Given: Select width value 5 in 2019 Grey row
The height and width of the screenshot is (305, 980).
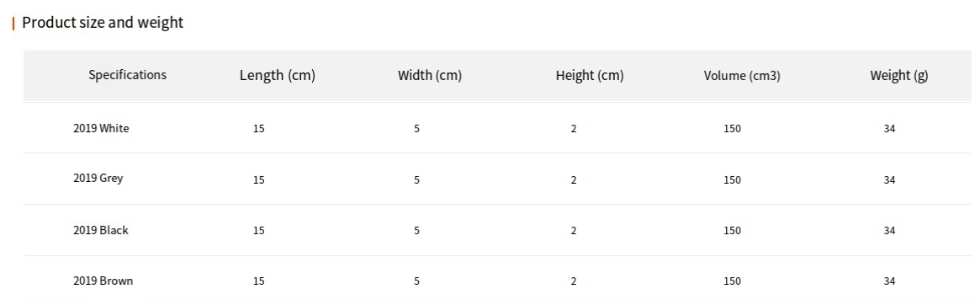Looking at the screenshot, I should (x=416, y=180).
